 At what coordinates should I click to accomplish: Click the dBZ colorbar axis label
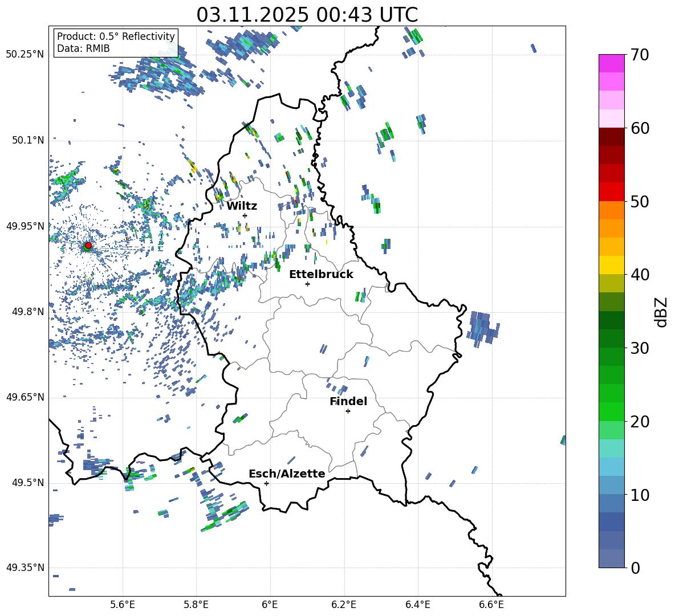click(662, 312)
